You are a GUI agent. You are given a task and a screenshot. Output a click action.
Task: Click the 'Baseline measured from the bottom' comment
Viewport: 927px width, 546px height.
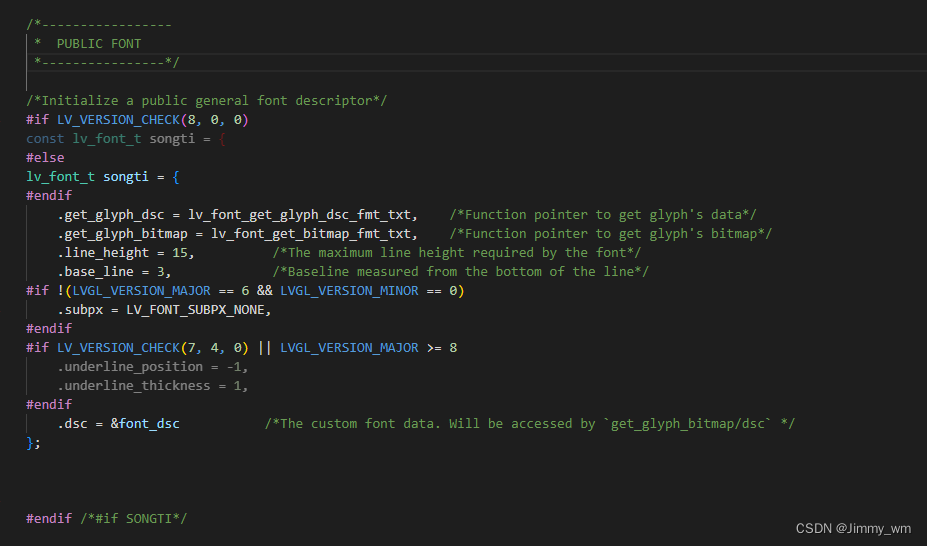coord(461,272)
